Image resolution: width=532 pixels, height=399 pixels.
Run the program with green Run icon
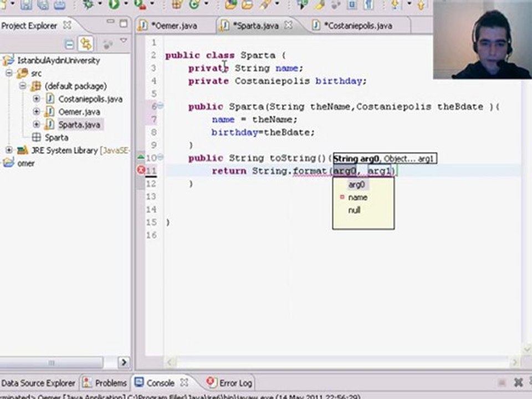[114, 4]
